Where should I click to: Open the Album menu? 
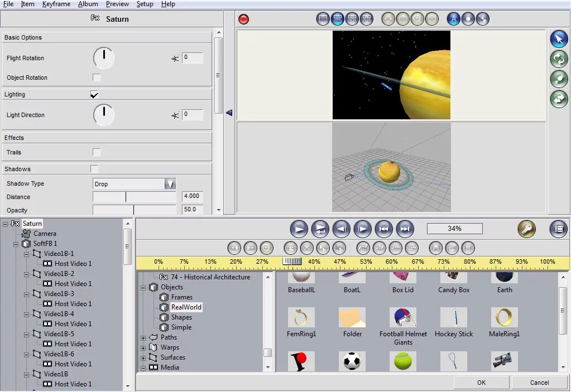(88, 4)
